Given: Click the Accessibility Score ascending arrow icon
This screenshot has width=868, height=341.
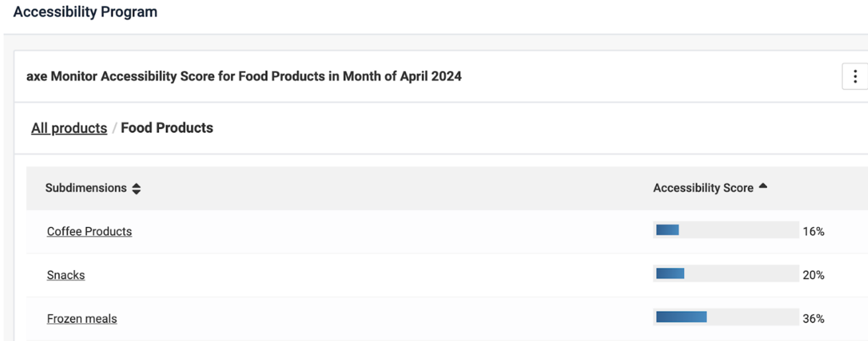Looking at the screenshot, I should [763, 187].
